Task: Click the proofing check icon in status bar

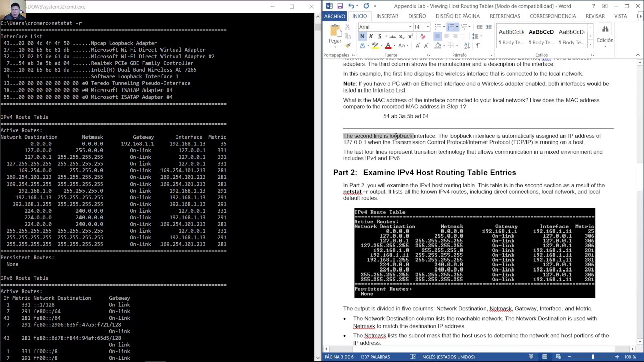Action: 413,357
